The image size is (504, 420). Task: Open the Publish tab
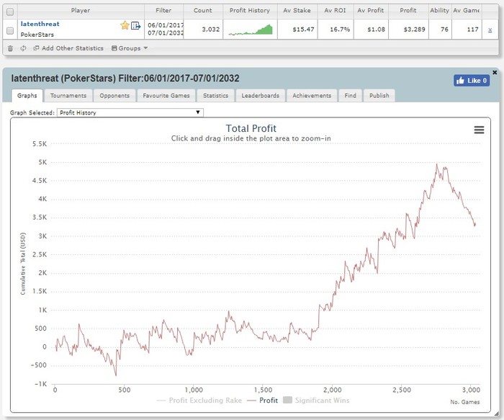379,96
